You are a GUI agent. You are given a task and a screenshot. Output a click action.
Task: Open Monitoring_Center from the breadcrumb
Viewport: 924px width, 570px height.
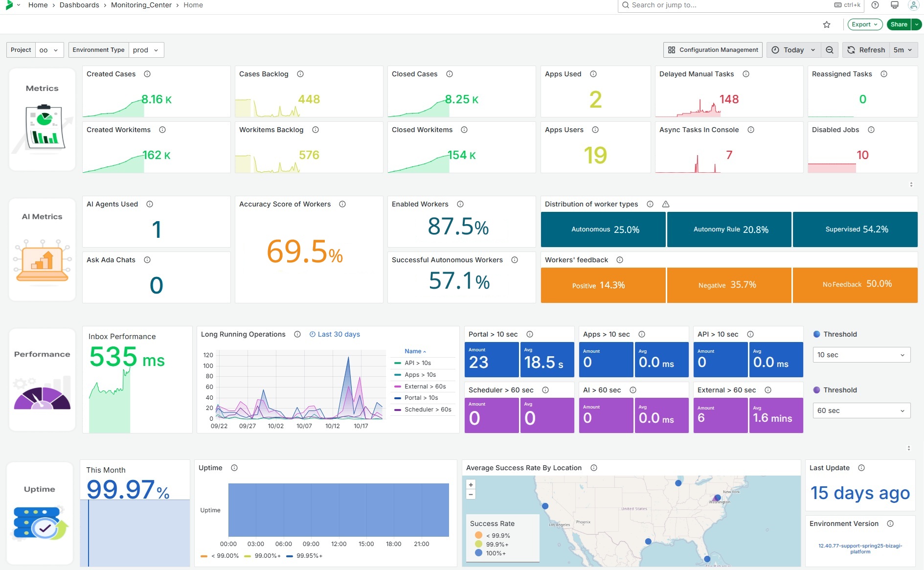(141, 5)
